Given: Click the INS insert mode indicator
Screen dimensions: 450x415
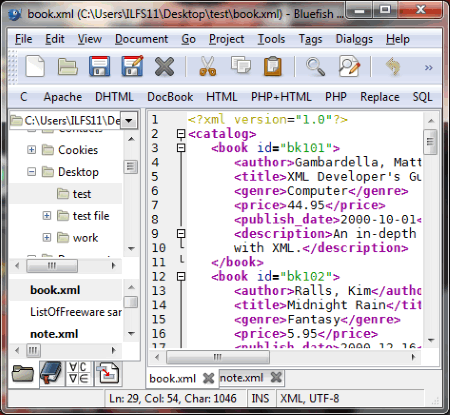Looking at the screenshot, I should [x=260, y=398].
